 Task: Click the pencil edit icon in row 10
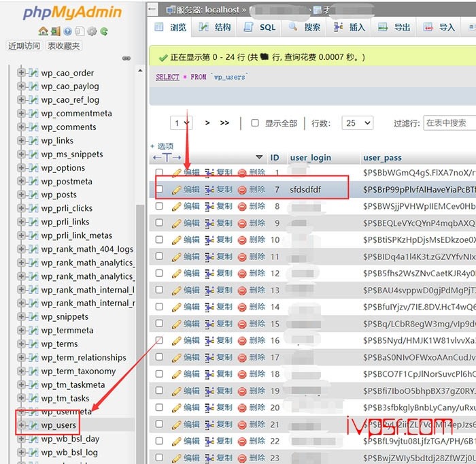click(176, 240)
